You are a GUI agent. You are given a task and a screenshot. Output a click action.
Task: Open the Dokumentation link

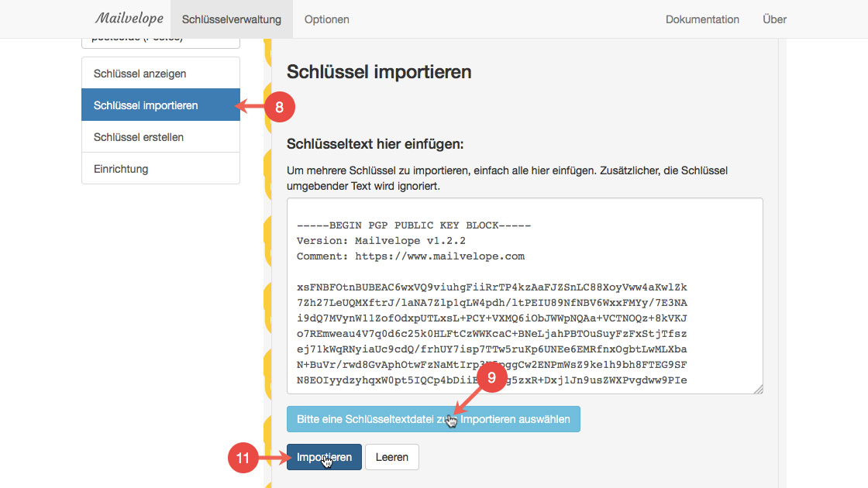tap(702, 19)
